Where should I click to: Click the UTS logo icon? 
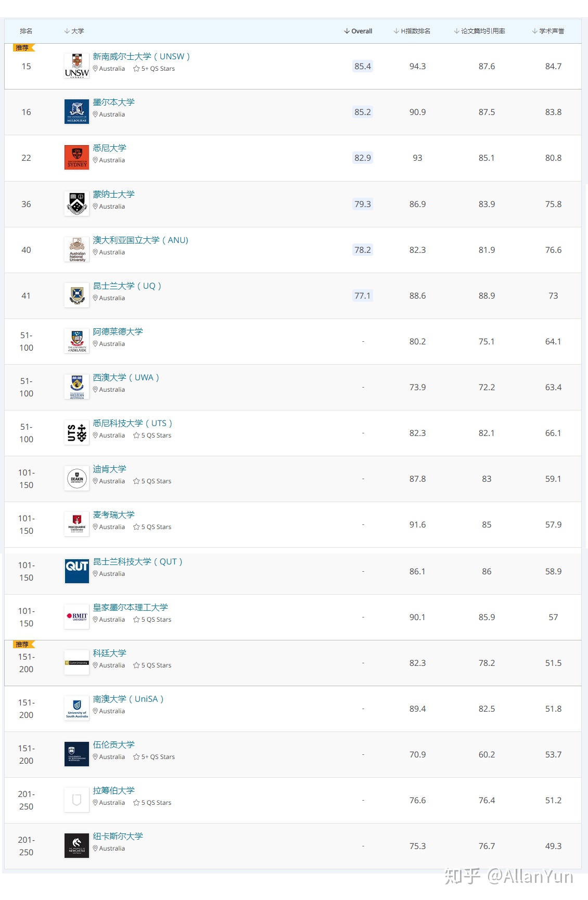pyautogui.click(x=77, y=433)
